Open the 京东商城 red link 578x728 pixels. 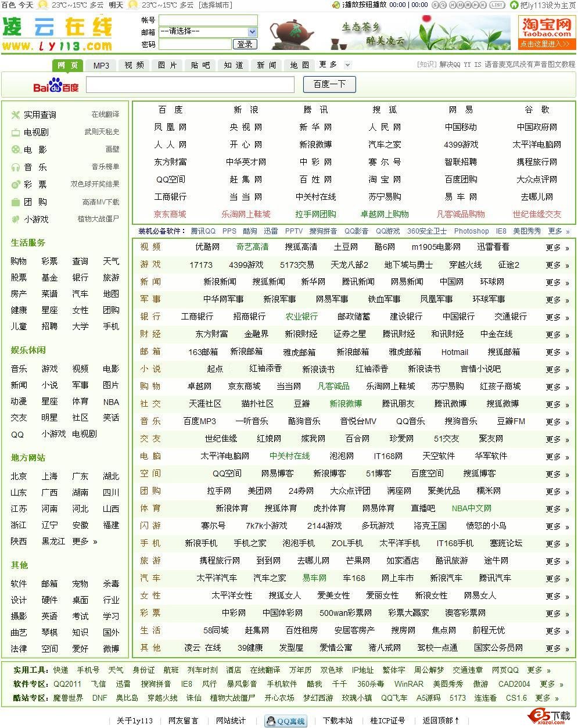click(x=170, y=214)
